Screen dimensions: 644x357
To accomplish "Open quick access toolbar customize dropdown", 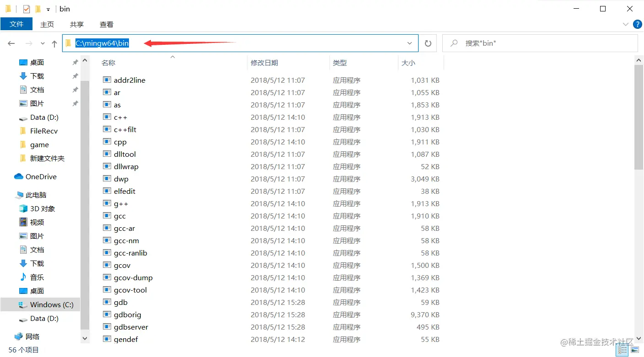I will tap(48, 9).
